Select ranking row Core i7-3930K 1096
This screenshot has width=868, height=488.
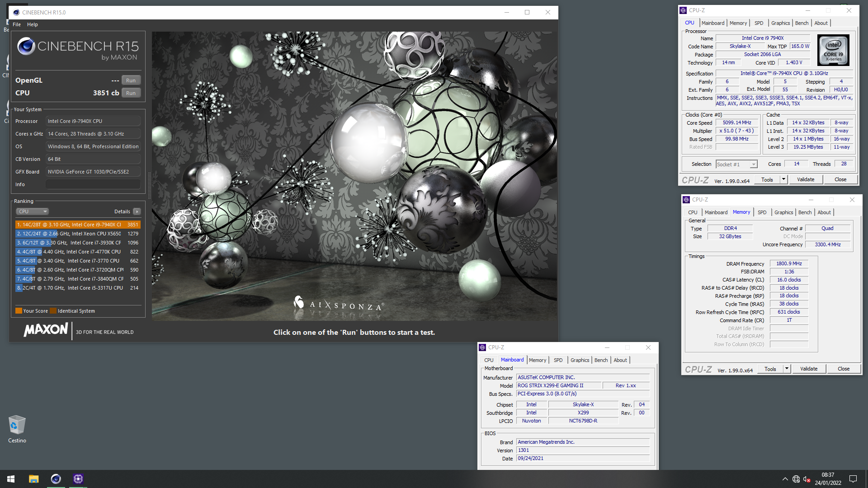coord(78,243)
